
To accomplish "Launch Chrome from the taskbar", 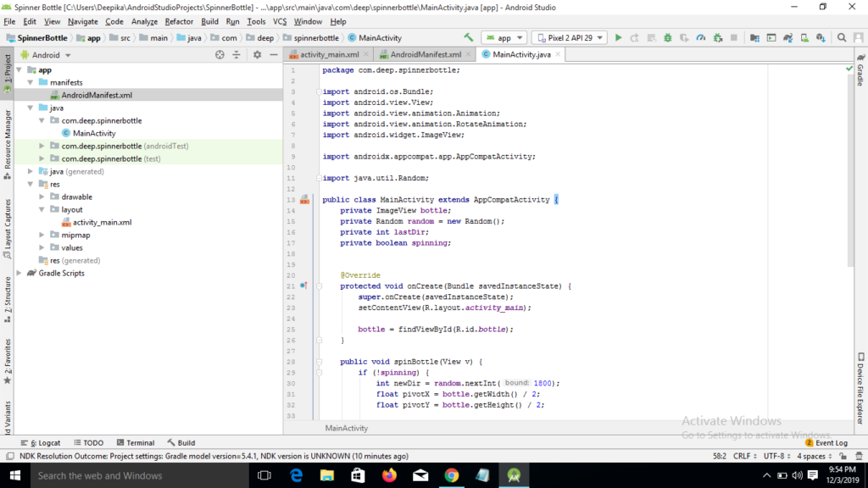I will 452,474.
